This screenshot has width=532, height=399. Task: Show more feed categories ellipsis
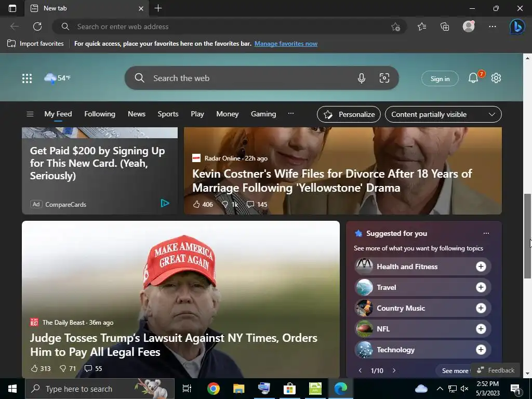coord(291,114)
